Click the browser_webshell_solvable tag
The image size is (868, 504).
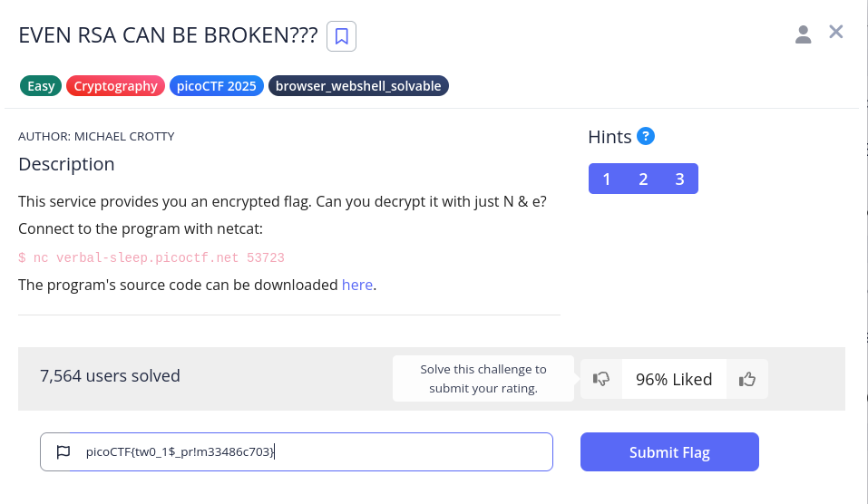click(358, 87)
